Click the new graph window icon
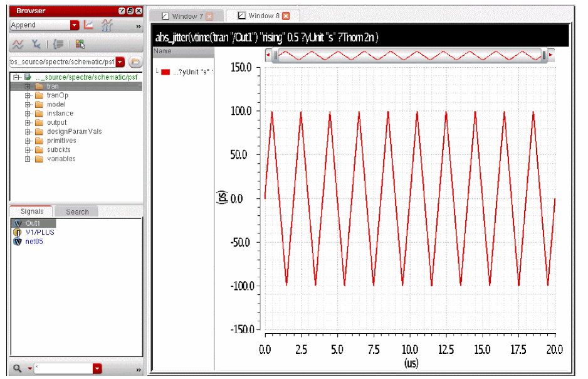This screenshot has height=379, width=588. [x=88, y=25]
